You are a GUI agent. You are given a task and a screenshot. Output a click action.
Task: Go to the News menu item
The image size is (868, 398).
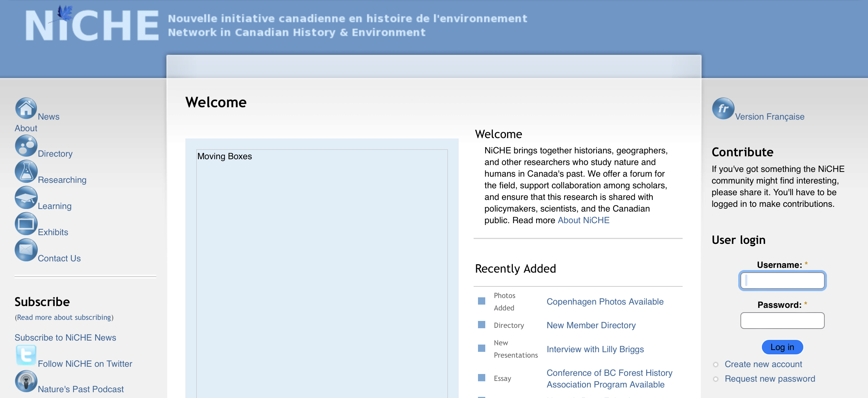(x=48, y=117)
